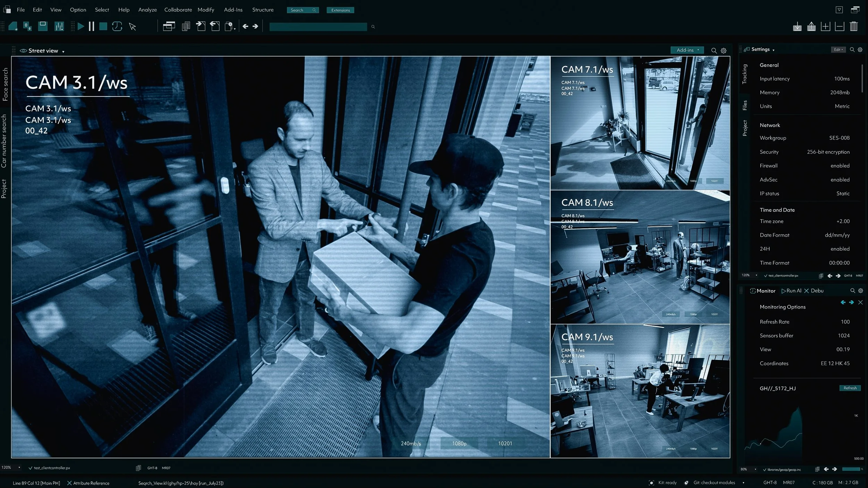
Task: Click the back arrow in the toolbar
Action: [x=245, y=26]
